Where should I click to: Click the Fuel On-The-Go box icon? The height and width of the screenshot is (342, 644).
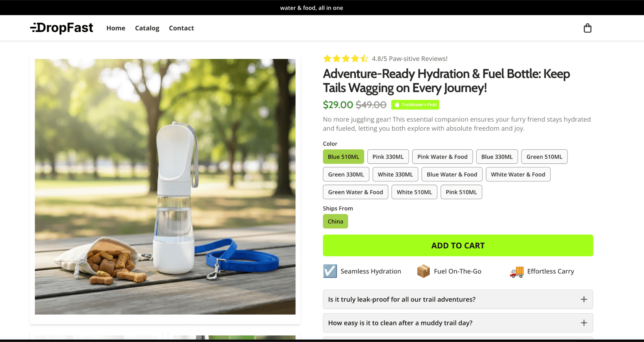pos(423,271)
